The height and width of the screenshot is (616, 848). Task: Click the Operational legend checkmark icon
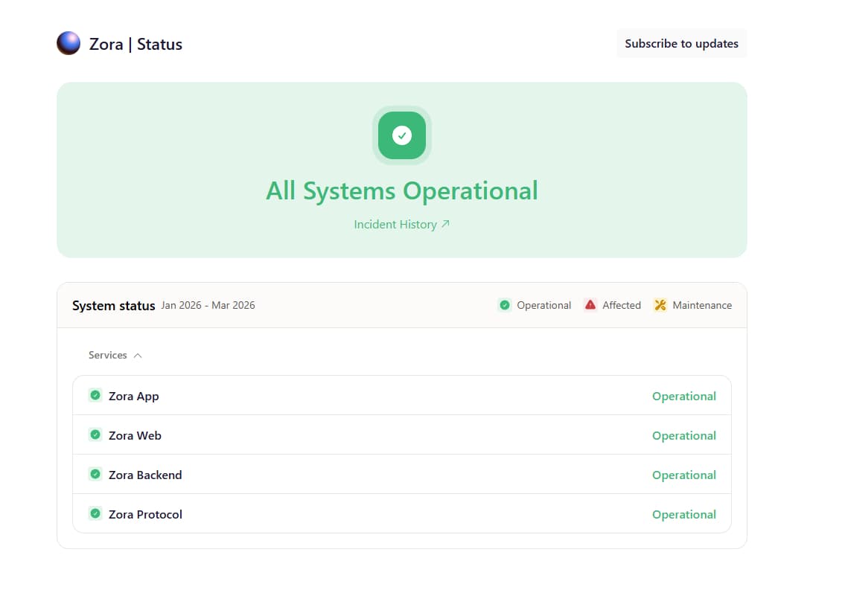(x=505, y=305)
